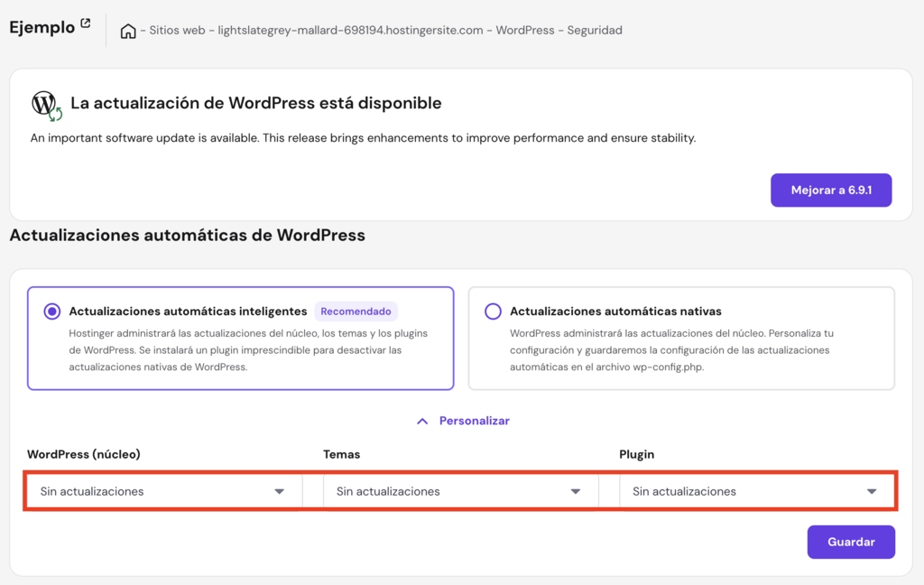
Task: Open the Plugin dropdown arrow
Action: coord(872,491)
